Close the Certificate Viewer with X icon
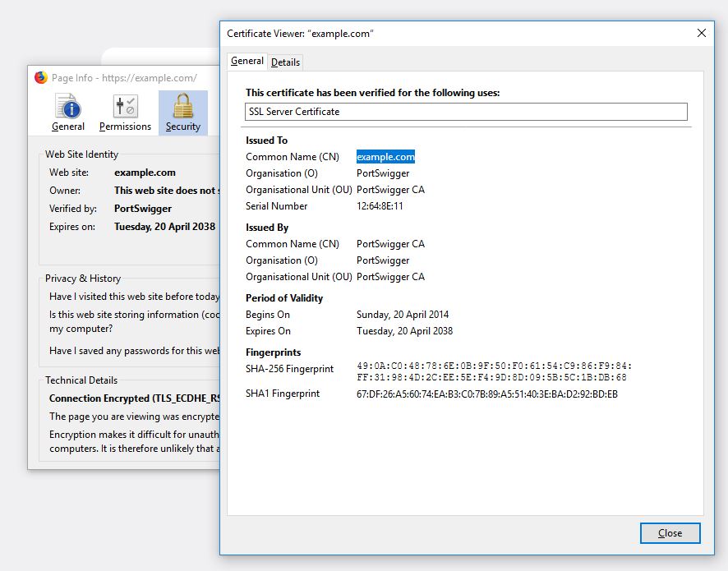Screen dimensions: 728x571 coord(702,33)
